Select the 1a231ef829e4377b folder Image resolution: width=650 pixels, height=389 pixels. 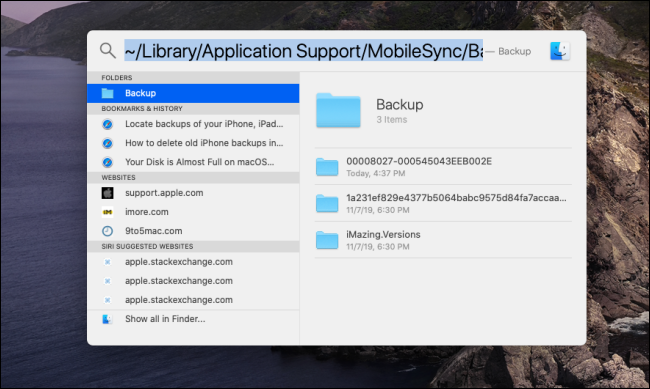click(443, 203)
